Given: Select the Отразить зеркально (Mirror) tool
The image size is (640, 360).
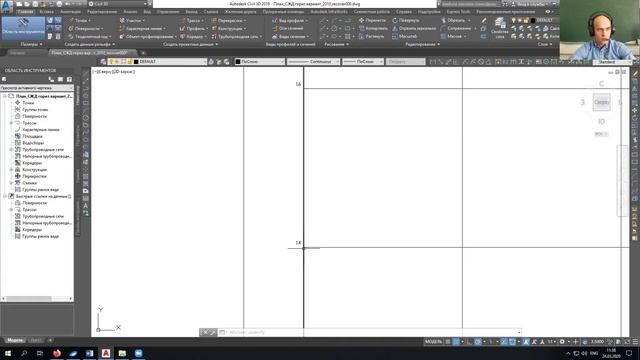Looking at the screenshot, I should [413, 28].
